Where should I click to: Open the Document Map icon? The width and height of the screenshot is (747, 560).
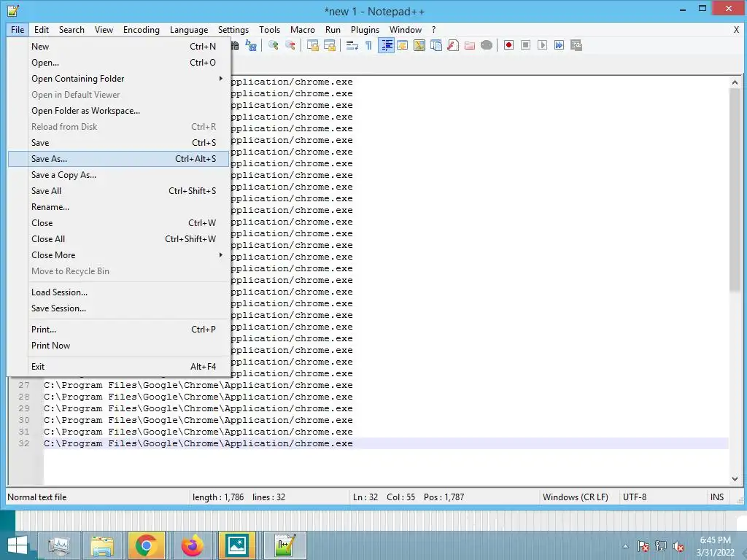coord(419,45)
